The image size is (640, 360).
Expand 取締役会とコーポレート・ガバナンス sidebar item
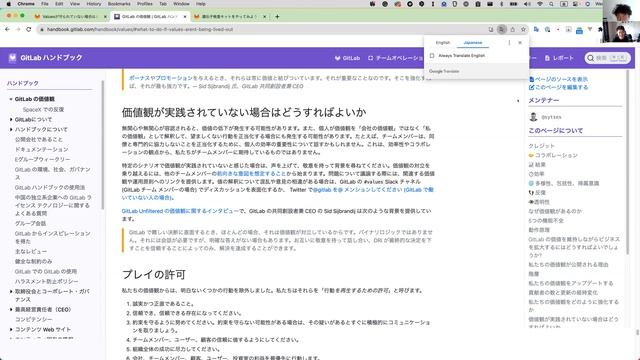[x=11, y=291]
